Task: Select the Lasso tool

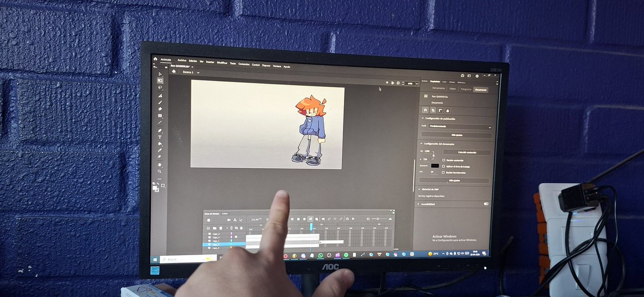Action: [x=160, y=87]
